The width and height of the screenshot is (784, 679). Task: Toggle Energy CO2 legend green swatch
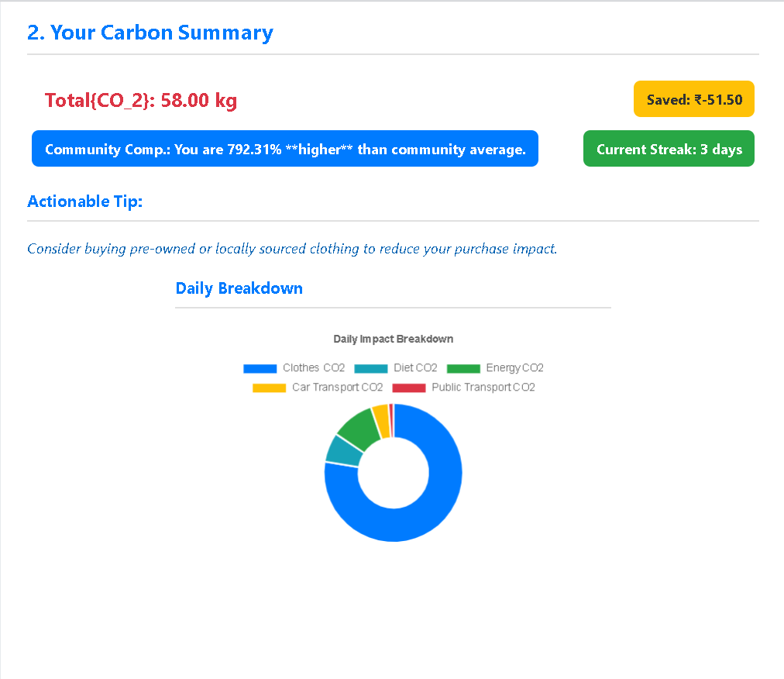click(463, 368)
